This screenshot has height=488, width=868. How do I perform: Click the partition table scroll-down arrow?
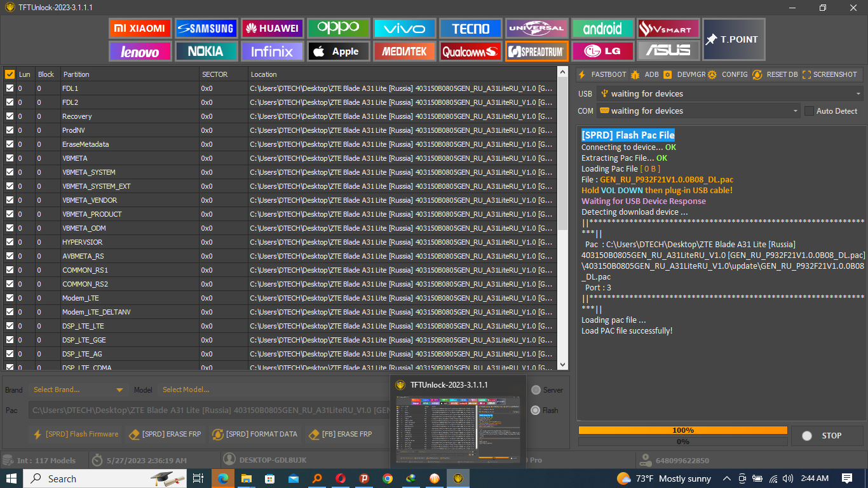562,365
